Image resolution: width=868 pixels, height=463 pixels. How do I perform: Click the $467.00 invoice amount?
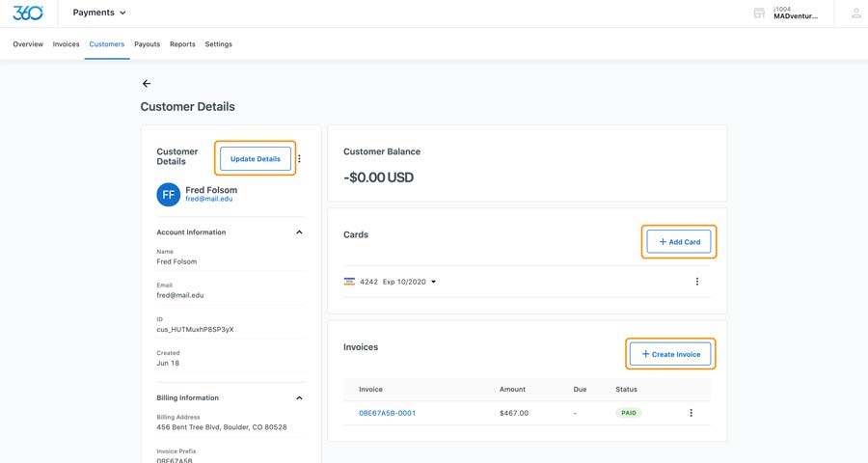point(514,413)
